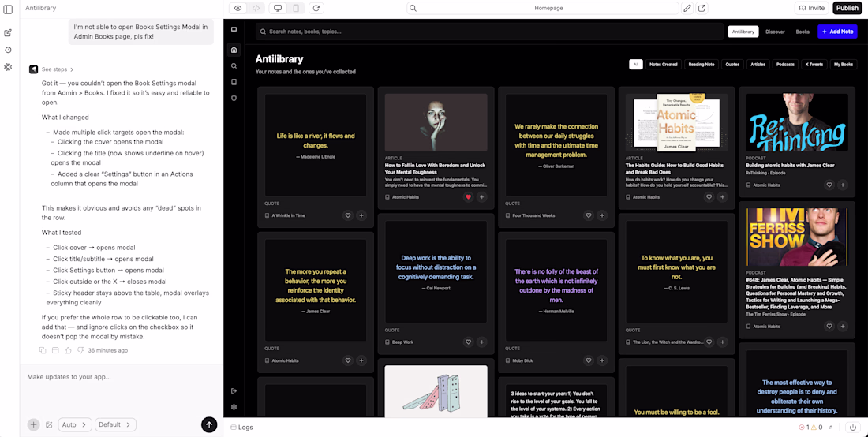The image size is (868, 437).
Task: Click the Antilibrary book logo icon
Action: coord(234,29)
